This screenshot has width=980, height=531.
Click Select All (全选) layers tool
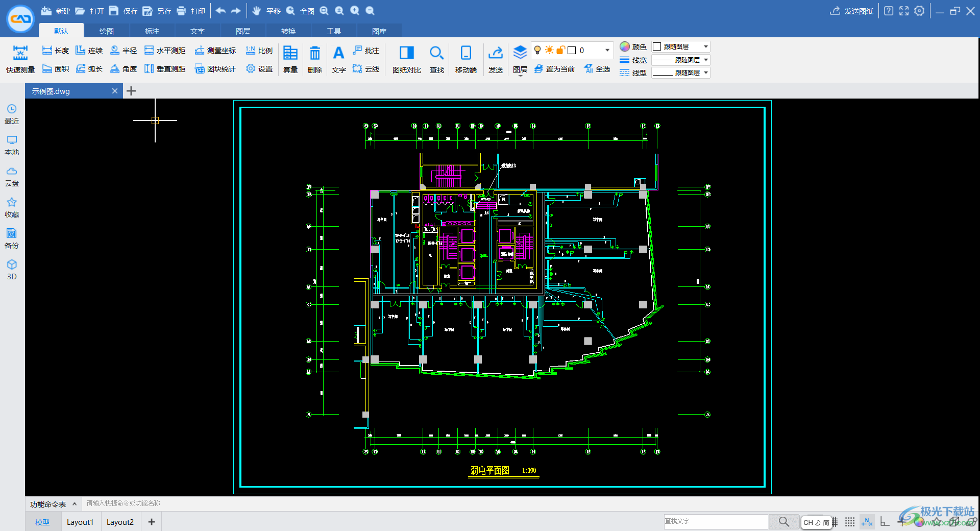tap(597, 68)
